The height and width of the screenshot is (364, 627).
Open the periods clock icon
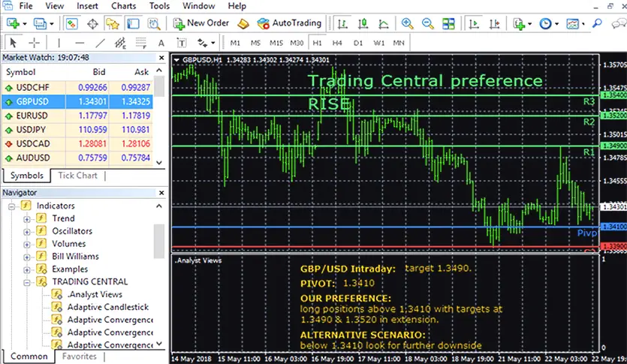coord(545,24)
